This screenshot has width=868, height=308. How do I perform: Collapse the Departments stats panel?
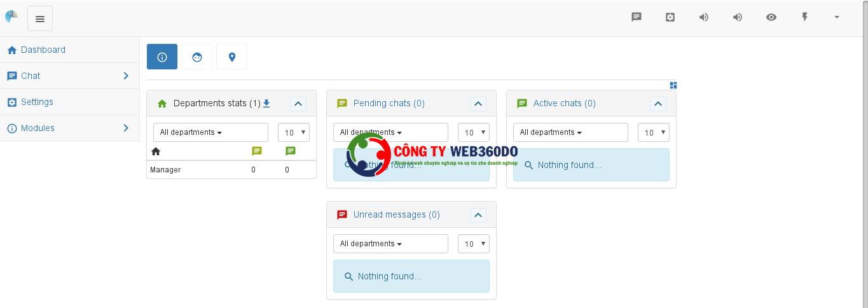298,104
